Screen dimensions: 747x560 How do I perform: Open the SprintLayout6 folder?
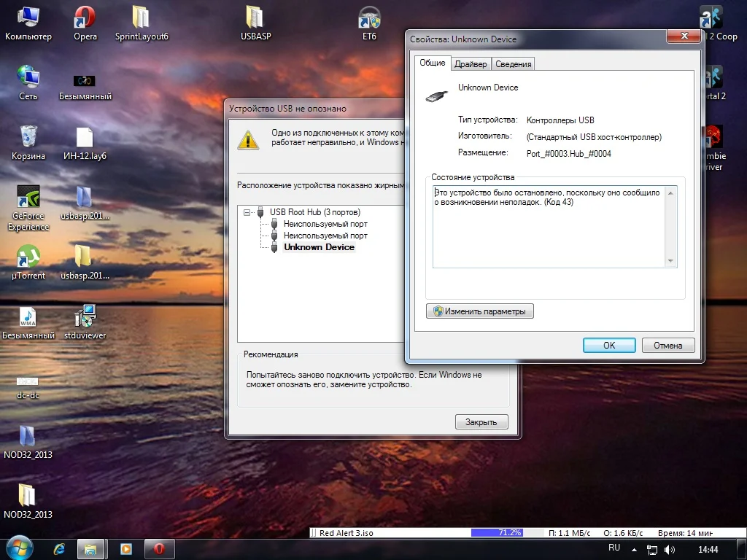(x=142, y=18)
